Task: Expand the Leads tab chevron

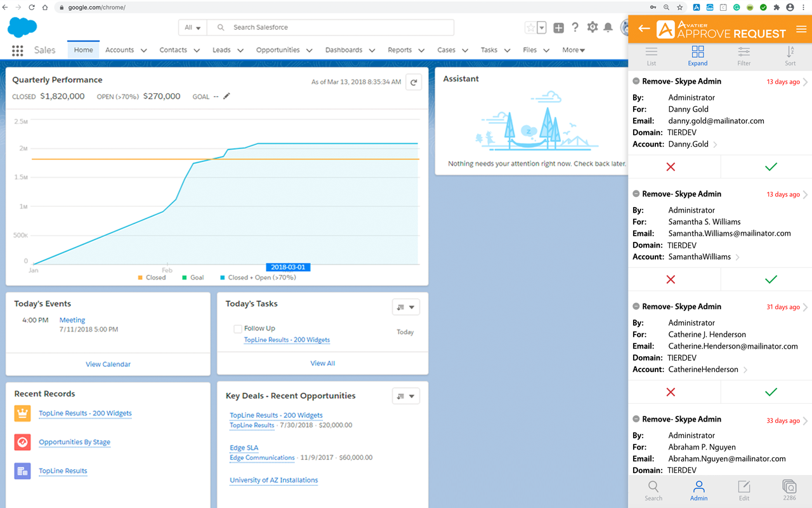Action: coord(241,50)
